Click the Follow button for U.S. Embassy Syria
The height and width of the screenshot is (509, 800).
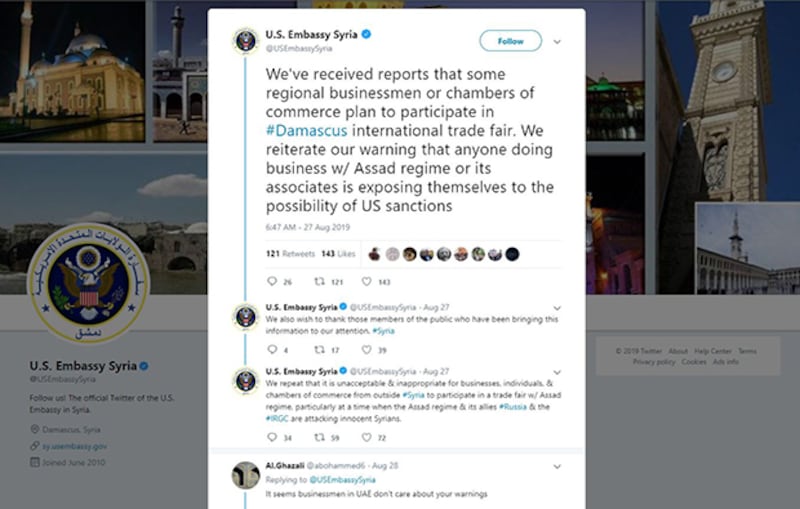pyautogui.click(x=510, y=41)
